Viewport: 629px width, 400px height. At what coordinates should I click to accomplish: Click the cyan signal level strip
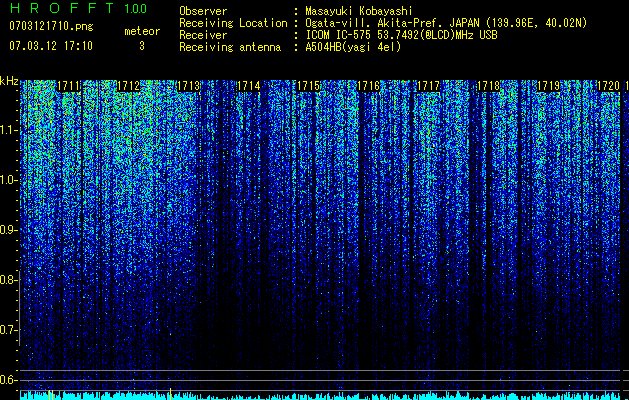pos(321,396)
